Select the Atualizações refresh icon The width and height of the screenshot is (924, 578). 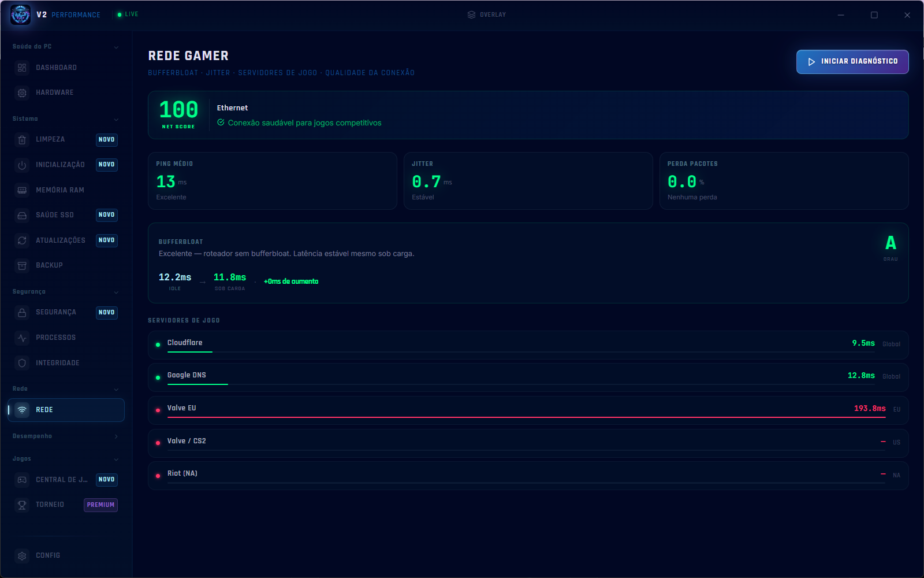[x=22, y=240]
